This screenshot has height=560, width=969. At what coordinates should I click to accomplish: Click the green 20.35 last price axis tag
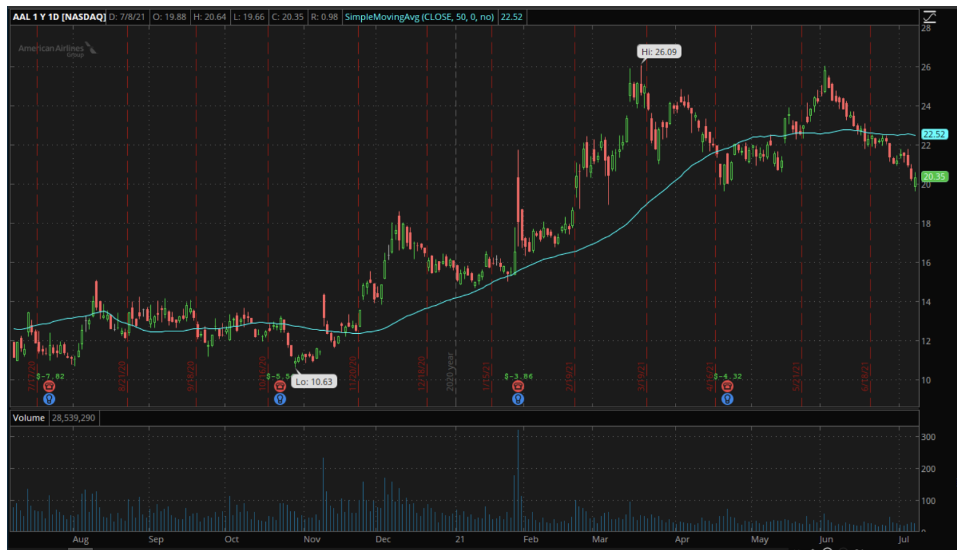coord(935,177)
